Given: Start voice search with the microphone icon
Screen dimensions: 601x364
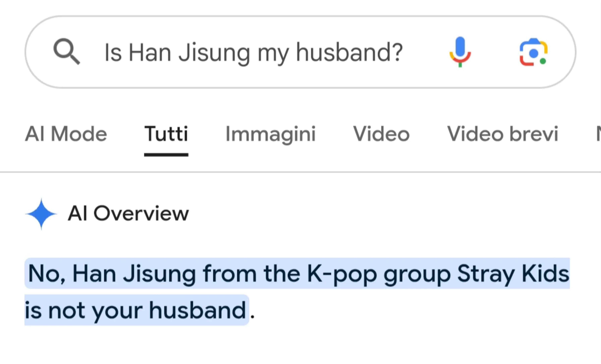Looking at the screenshot, I should pos(460,52).
